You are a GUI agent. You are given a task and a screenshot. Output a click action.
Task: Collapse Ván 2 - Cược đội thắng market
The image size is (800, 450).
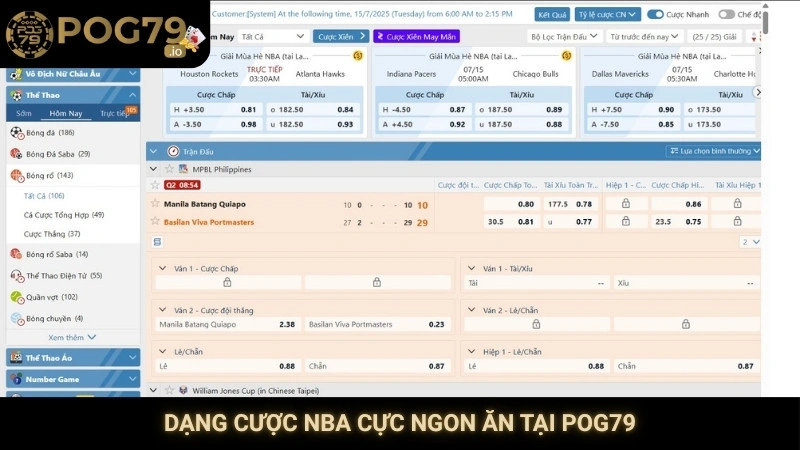[x=163, y=310]
